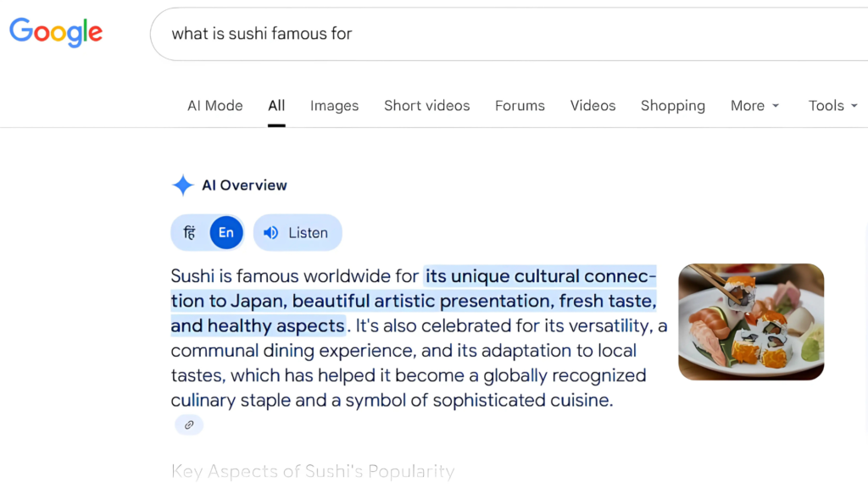This screenshot has width=868, height=488.
Task: Open the Tools dropdown
Action: (832, 106)
